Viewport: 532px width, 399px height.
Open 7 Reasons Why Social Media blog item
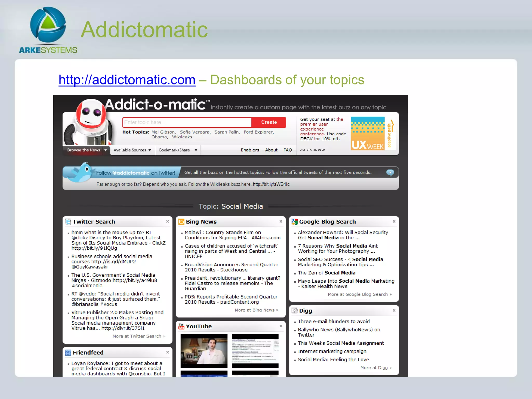point(338,249)
